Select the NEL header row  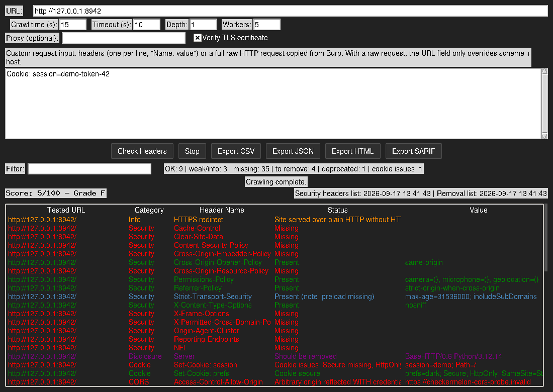[x=274, y=348]
